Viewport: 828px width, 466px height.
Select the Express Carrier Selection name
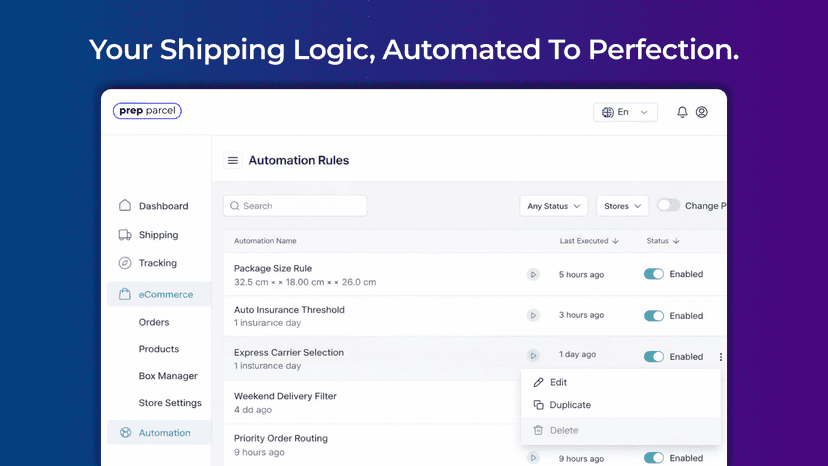pyautogui.click(x=289, y=352)
